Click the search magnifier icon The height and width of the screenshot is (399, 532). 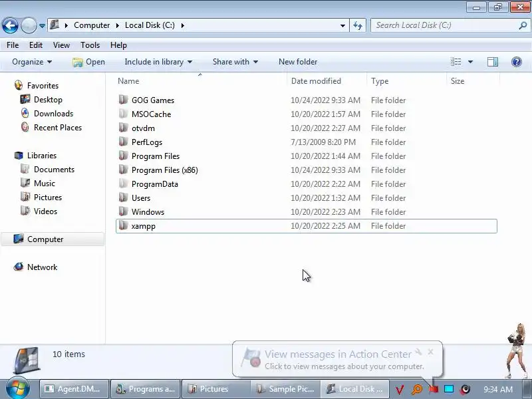[x=523, y=25]
